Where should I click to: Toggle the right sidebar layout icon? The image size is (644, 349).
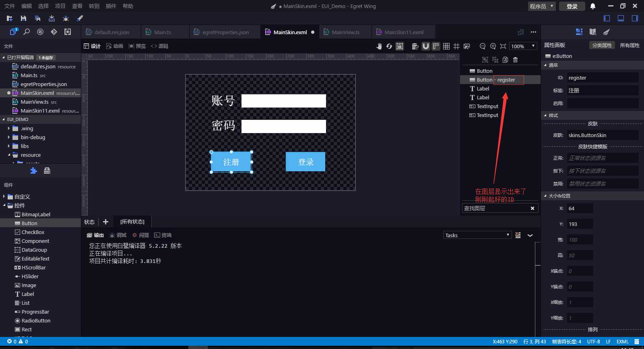tap(635, 18)
